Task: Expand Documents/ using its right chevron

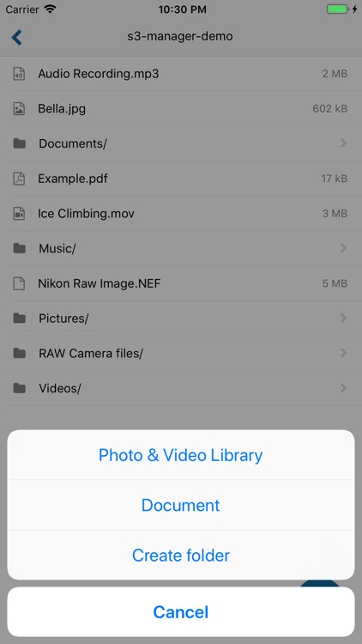Action: 343,143
